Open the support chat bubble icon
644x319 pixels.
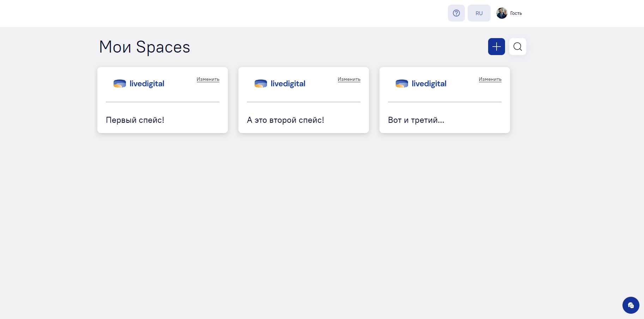tap(631, 305)
